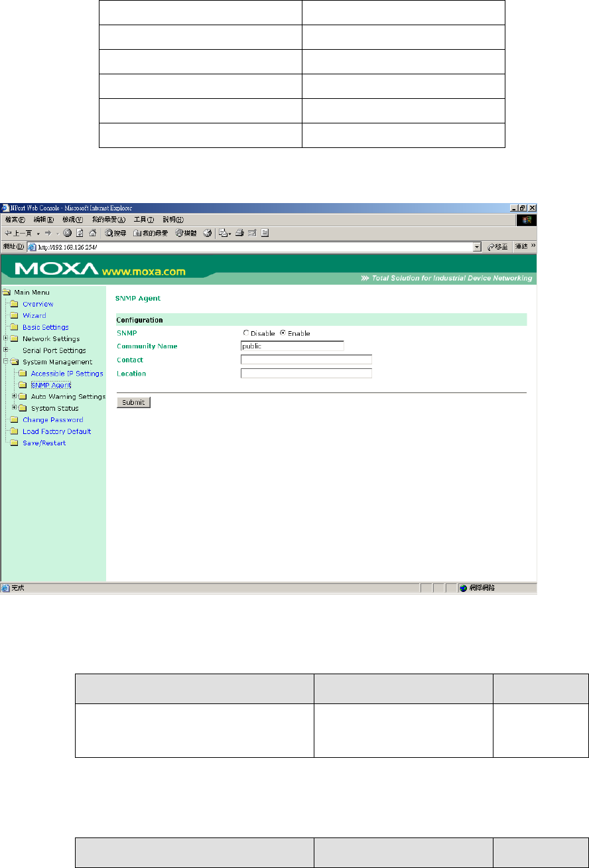Screen dimensions: 589x868
Task: Click the Basic Settings folder icon
Action: [14, 327]
